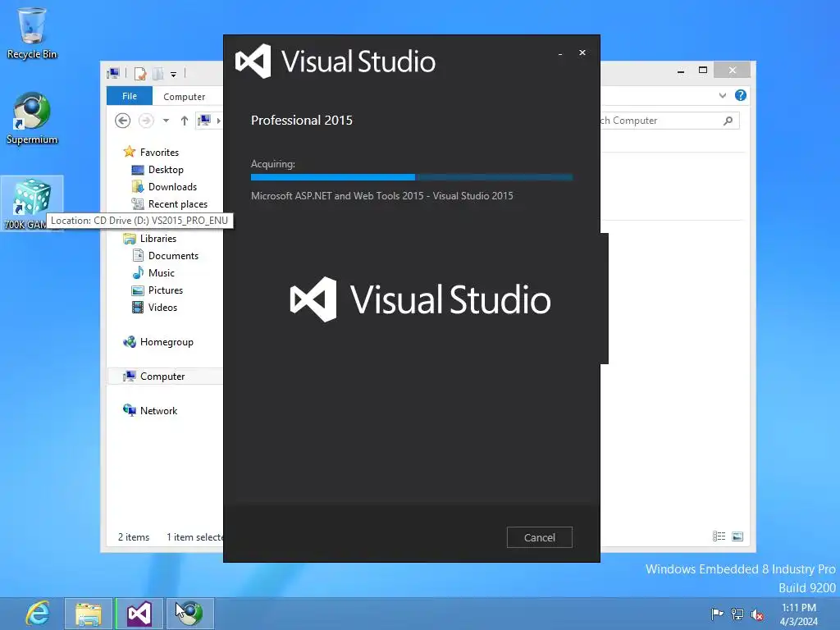Select Computer in navigation pane

tap(162, 376)
